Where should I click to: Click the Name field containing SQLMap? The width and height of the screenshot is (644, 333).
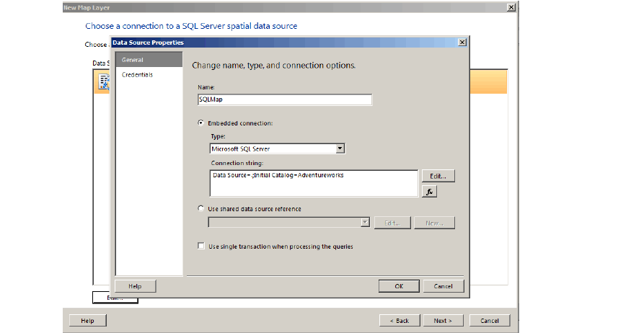pyautogui.click(x=284, y=100)
